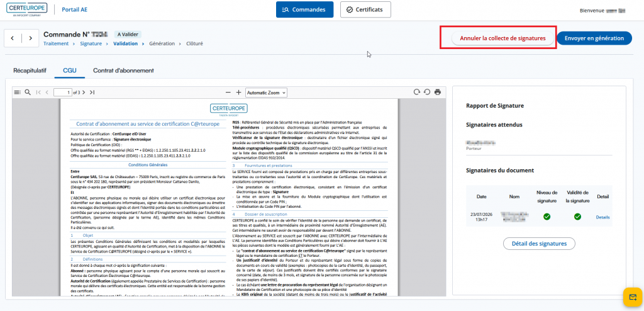The width and height of the screenshot is (644, 311).
Task: Click the Validation breadcrumb step
Action: (125, 43)
